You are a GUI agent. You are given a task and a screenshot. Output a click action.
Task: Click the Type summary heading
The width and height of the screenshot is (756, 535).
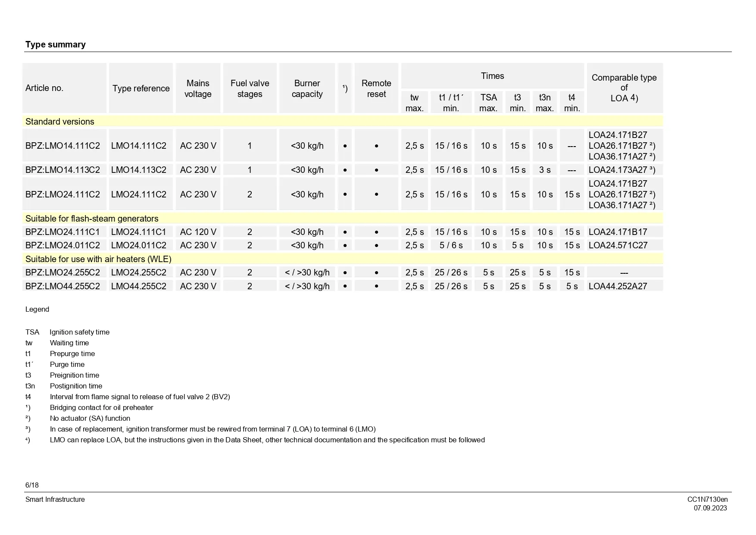[55, 44]
